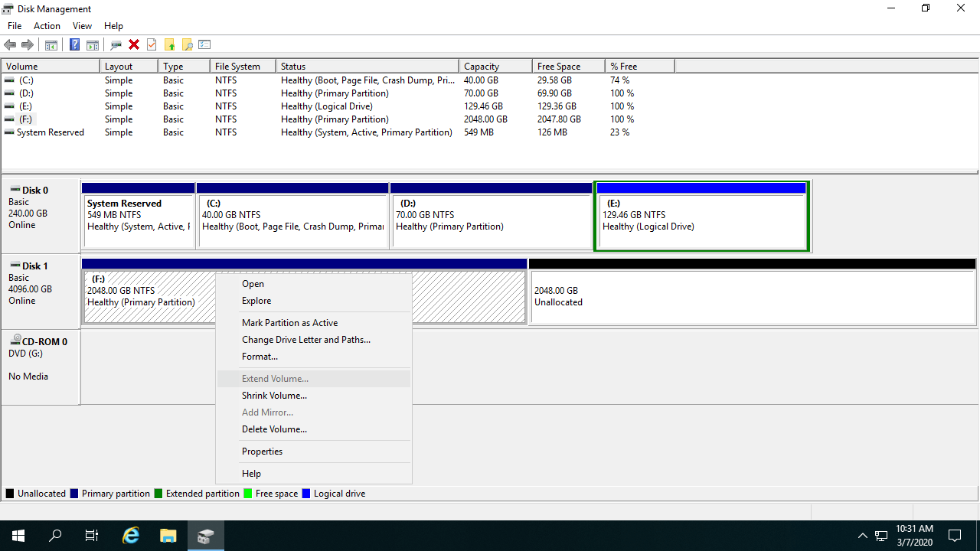Sort by the Capacity column header

tap(495, 67)
